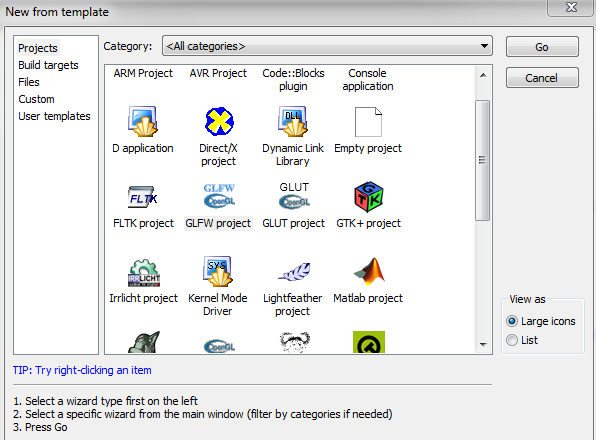Click the GTK+ project label
The width and height of the screenshot is (596, 440).
point(368,223)
